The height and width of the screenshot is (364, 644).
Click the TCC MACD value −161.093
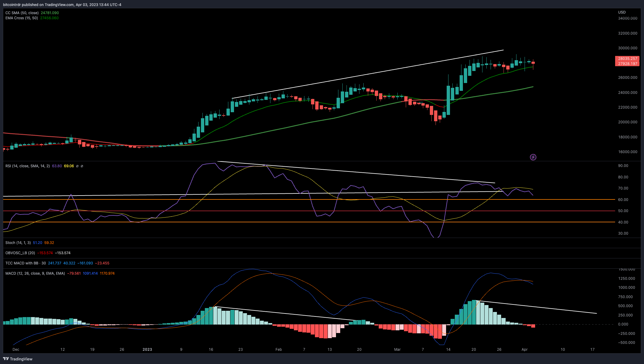[85, 263]
